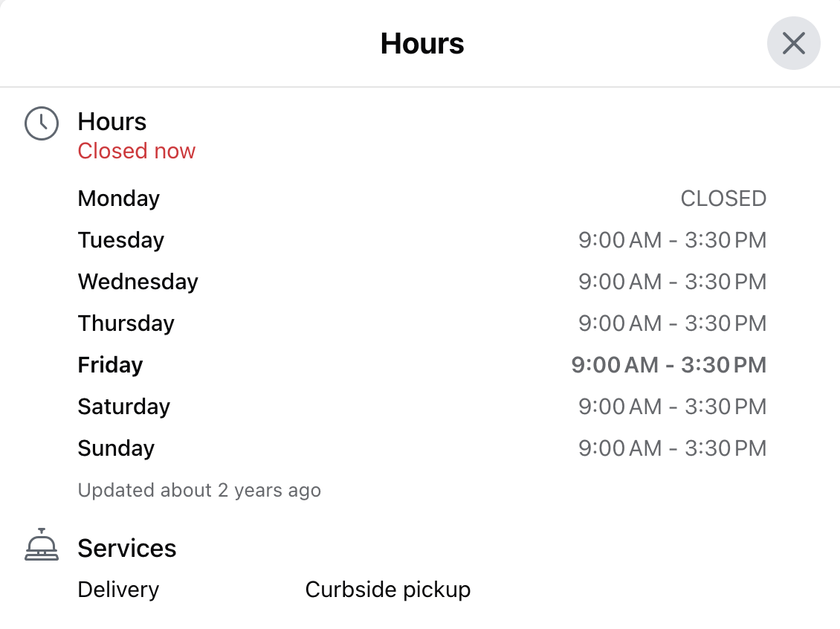Click the Sunday day label

coord(116,448)
